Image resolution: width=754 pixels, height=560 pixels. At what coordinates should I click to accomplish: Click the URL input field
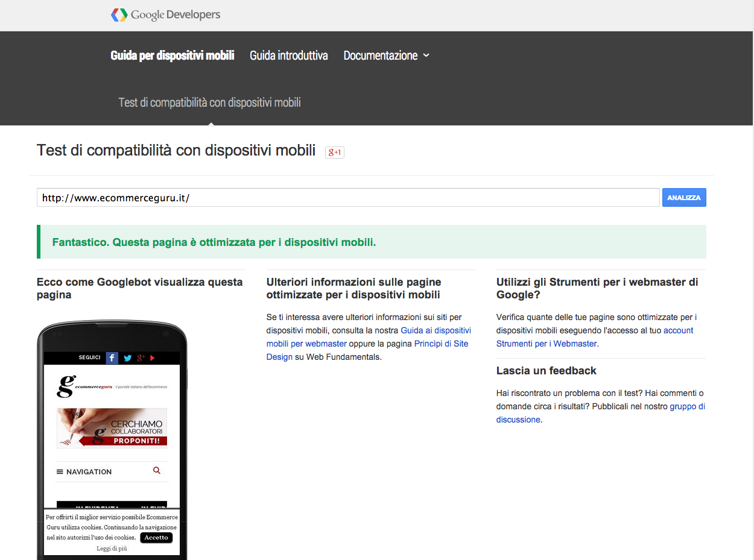tap(348, 198)
